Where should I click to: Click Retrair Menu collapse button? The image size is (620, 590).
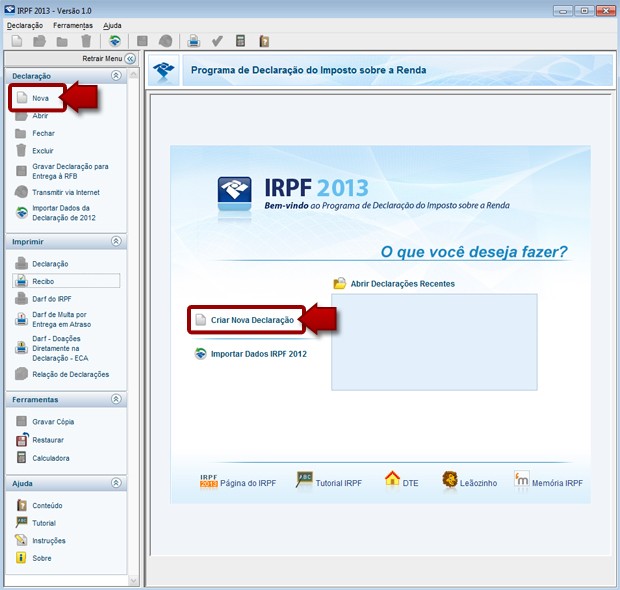point(130,59)
